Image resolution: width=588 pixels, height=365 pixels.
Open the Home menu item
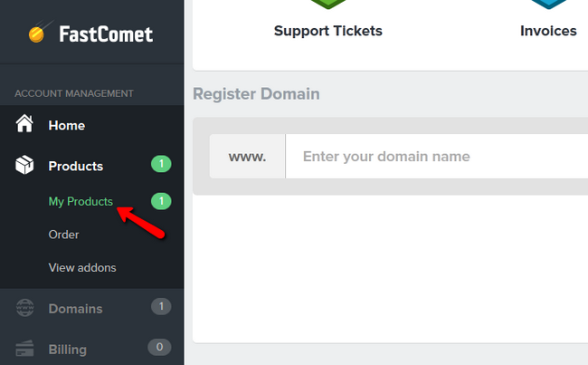(92, 125)
